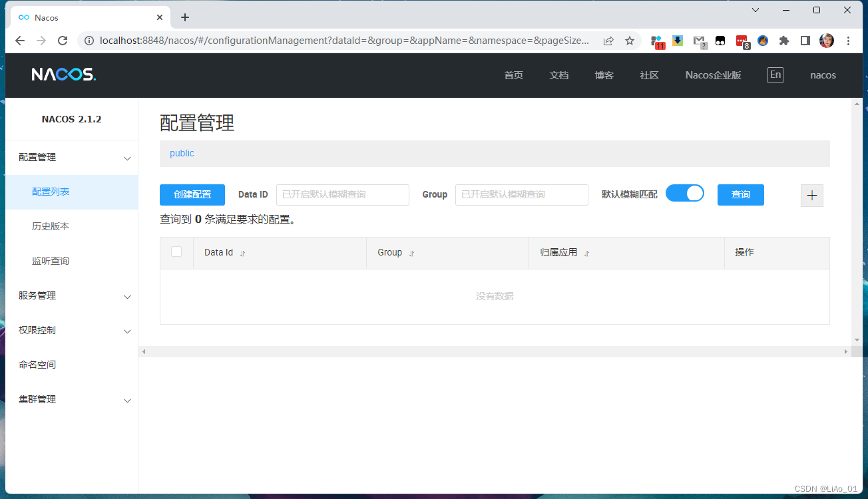This screenshot has width=868, height=499.
Task: Click the 创建配置 button
Action: point(192,195)
